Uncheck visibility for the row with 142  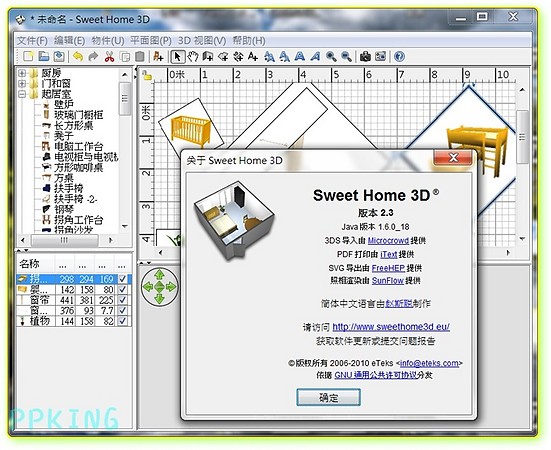pyautogui.click(x=122, y=289)
